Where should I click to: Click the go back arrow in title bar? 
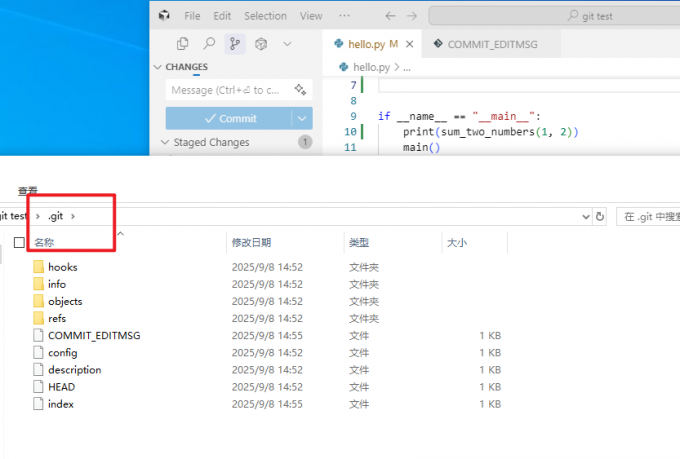click(x=389, y=16)
